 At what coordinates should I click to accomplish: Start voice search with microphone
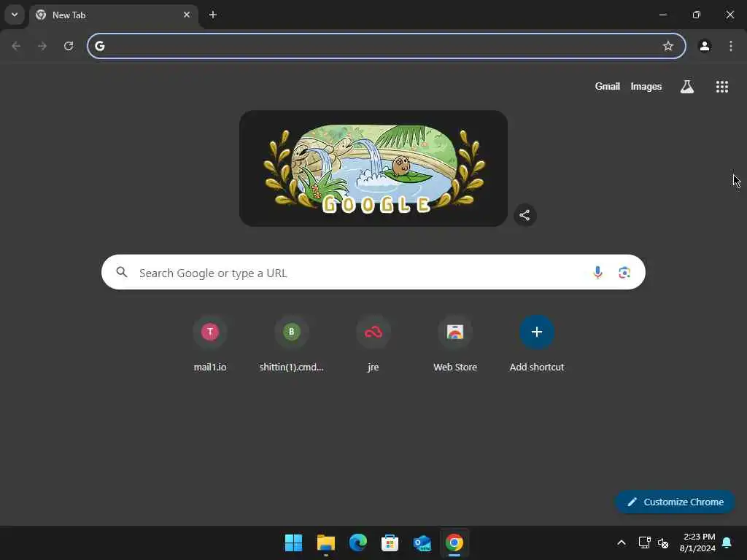597,272
